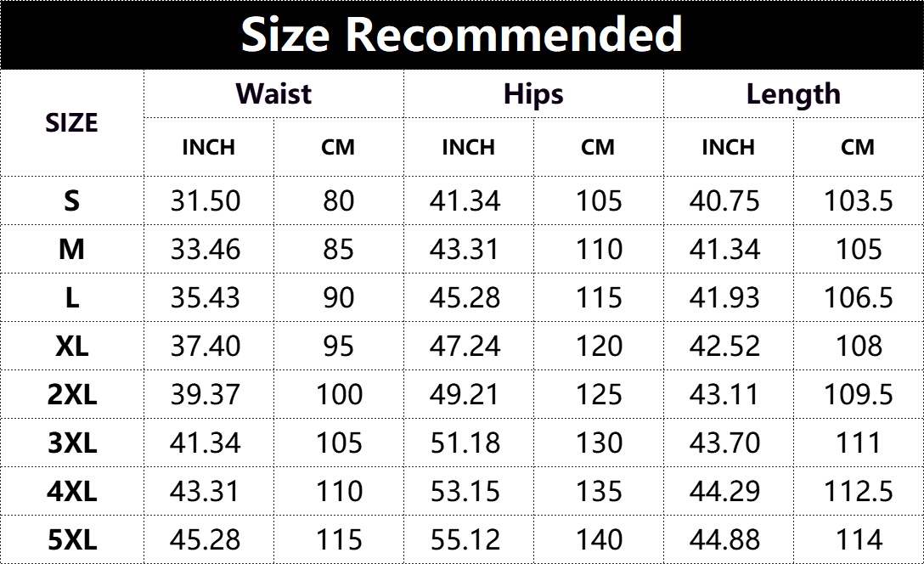
Task: Select the 140 hips cm cell
Action: pyautogui.click(x=599, y=539)
